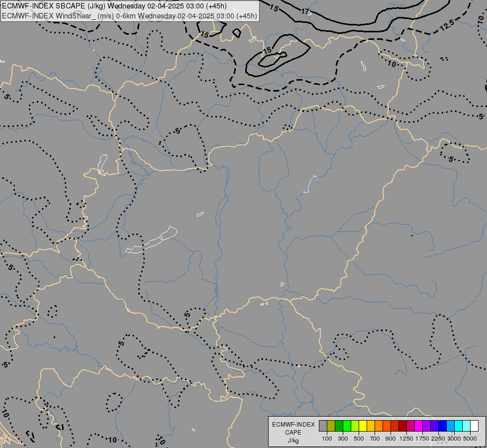The image size is (487, 448).
Task: Click the pure blue legend swatch
Action: (x=442, y=426)
